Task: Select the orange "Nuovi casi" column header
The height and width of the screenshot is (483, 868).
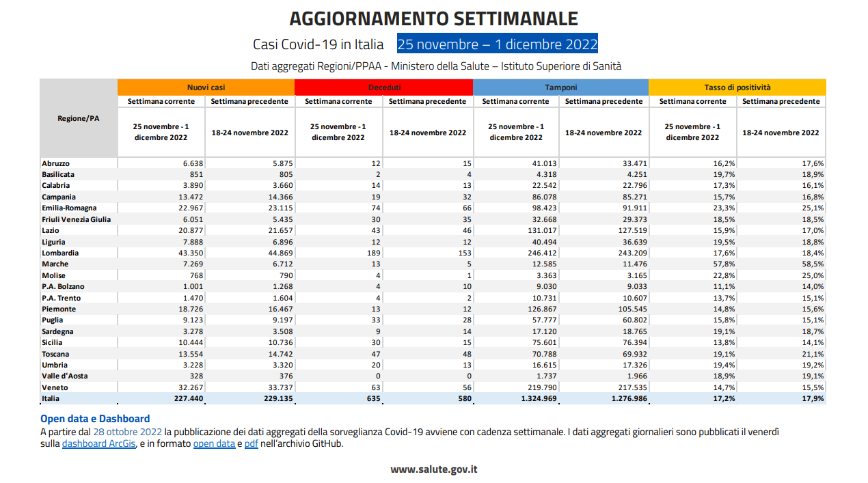Action: [x=206, y=87]
